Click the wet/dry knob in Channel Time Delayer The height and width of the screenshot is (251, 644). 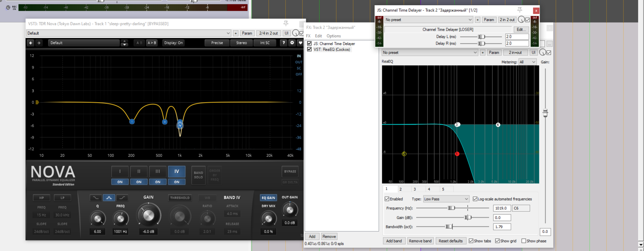(x=521, y=20)
